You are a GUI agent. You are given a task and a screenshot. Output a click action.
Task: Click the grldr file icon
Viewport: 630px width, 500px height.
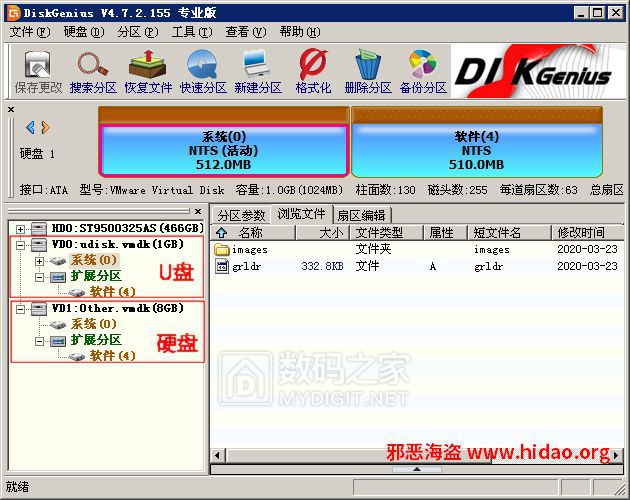(221, 266)
